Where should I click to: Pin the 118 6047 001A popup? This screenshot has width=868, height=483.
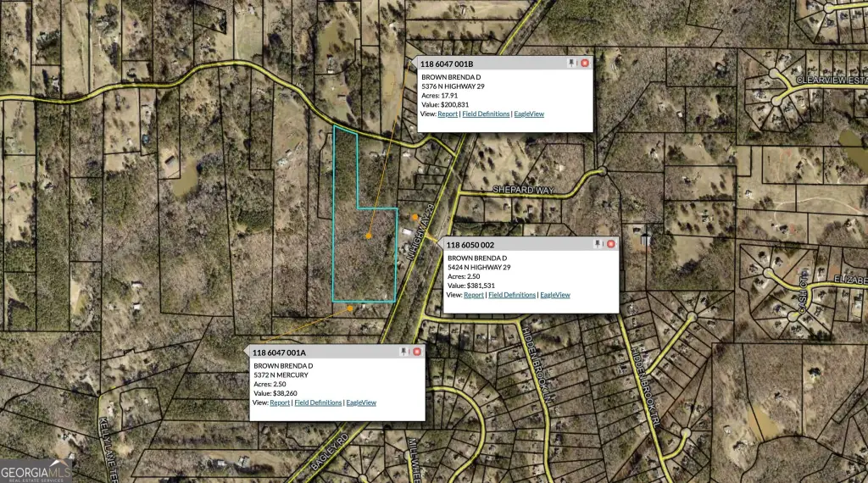pyautogui.click(x=404, y=352)
